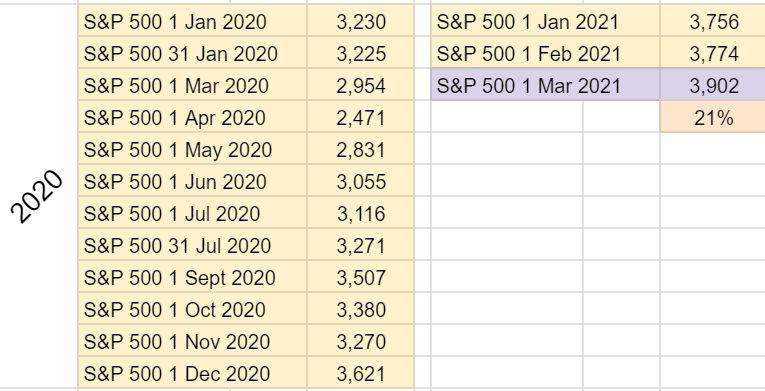765x391 pixels.
Task: Click the cell showing 2,471
Action: (361, 117)
